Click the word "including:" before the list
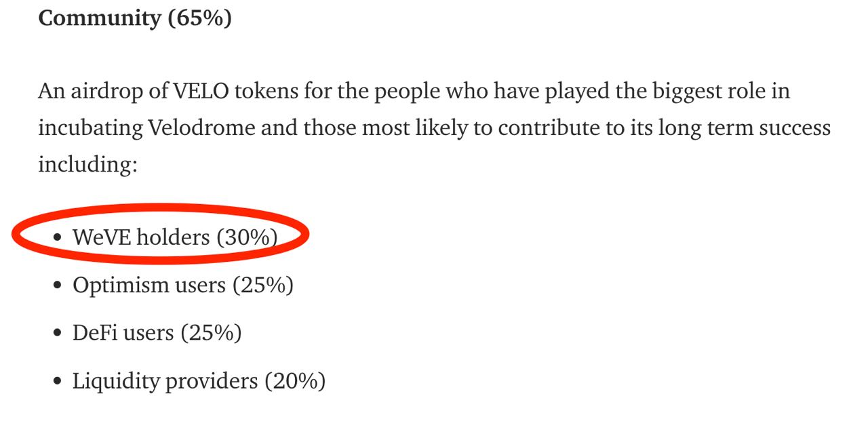Screen dimensions: 868x432 (x=87, y=164)
